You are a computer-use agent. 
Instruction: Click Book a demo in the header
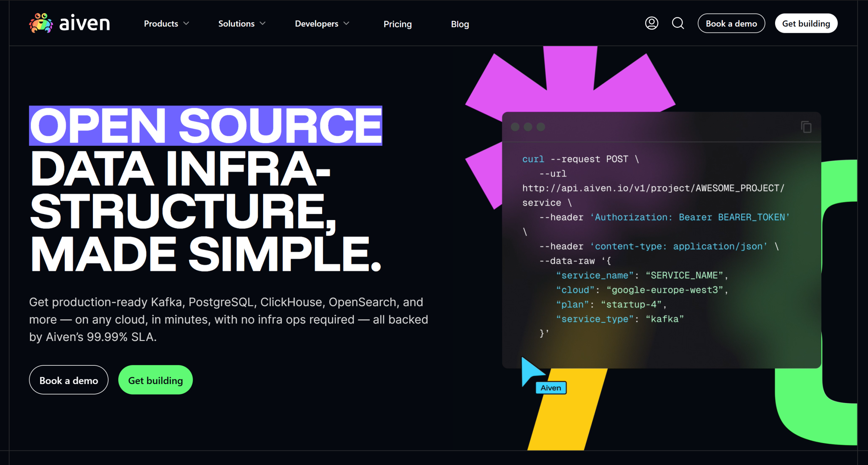[x=731, y=23]
